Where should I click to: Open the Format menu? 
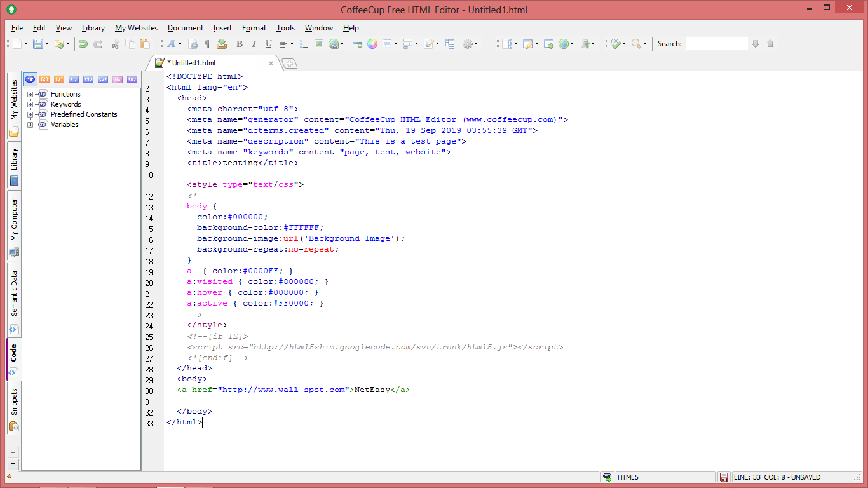pos(254,28)
